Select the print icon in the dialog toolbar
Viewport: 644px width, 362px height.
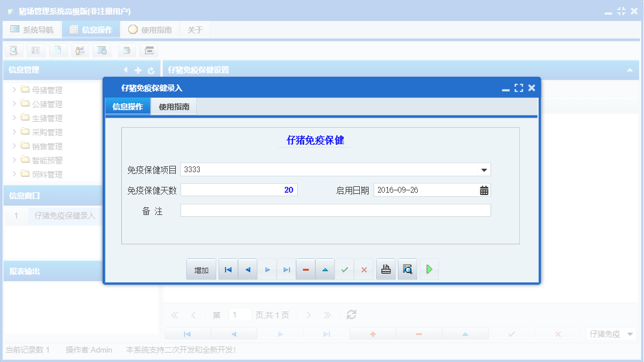coord(386,269)
